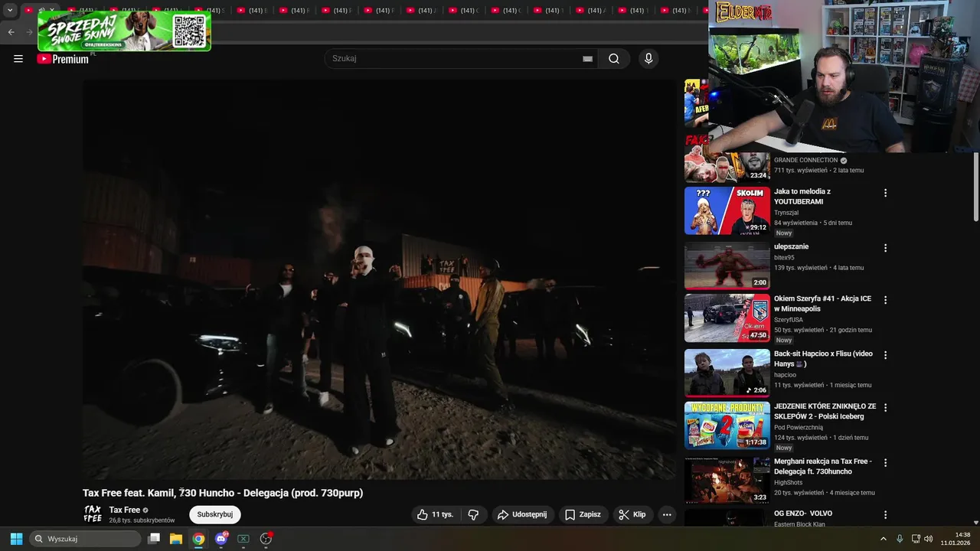The width and height of the screenshot is (980, 551).
Task: Subscribe via the Subskrybuj button
Action: click(215, 514)
